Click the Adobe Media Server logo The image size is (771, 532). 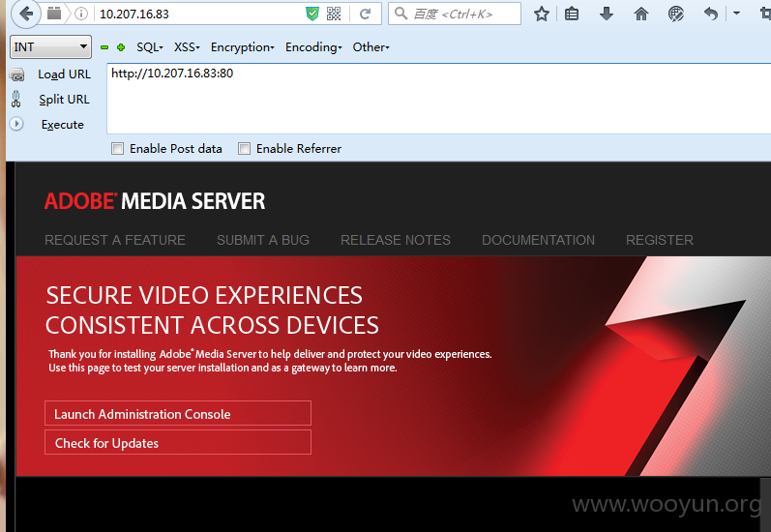click(x=155, y=201)
